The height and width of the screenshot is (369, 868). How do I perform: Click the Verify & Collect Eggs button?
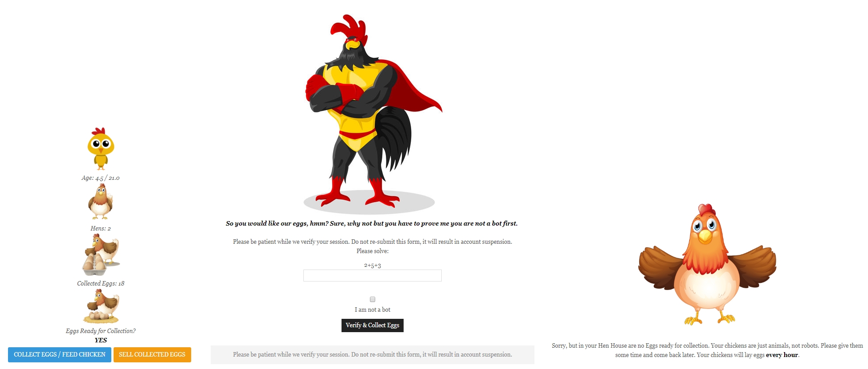click(x=373, y=325)
